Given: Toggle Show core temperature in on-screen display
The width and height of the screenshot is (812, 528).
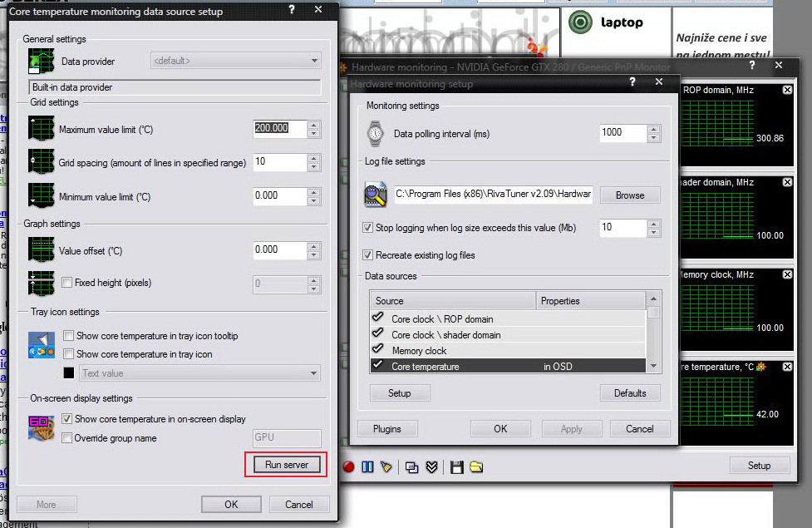Looking at the screenshot, I should 66,419.
